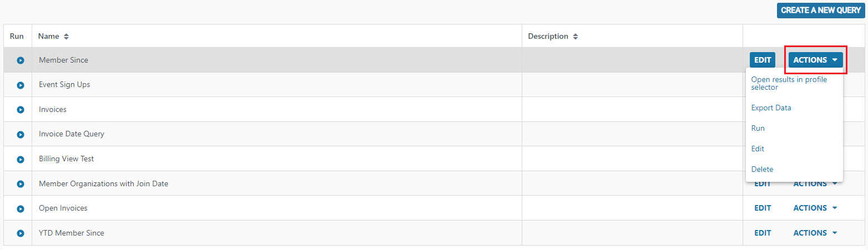The width and height of the screenshot is (868, 250).
Task: Run the Invoice Date Query play icon
Action: coord(21,135)
